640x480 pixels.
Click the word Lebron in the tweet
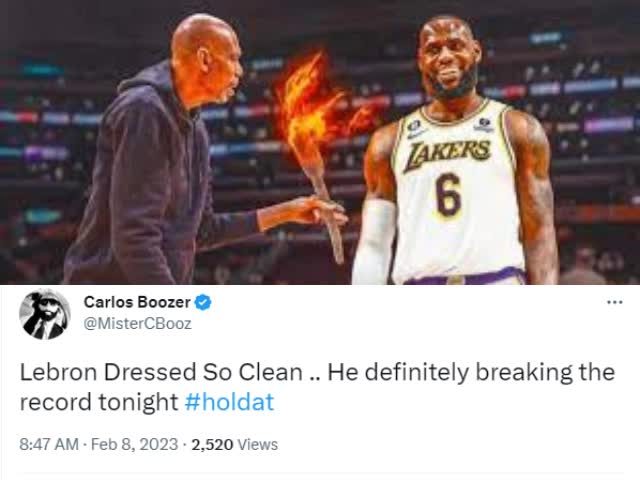(59, 372)
